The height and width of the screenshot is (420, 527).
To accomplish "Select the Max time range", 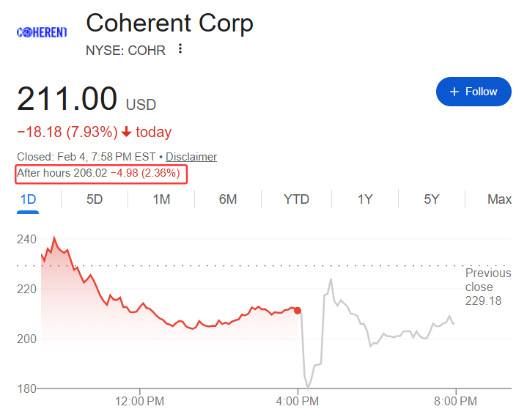I will 499,199.
